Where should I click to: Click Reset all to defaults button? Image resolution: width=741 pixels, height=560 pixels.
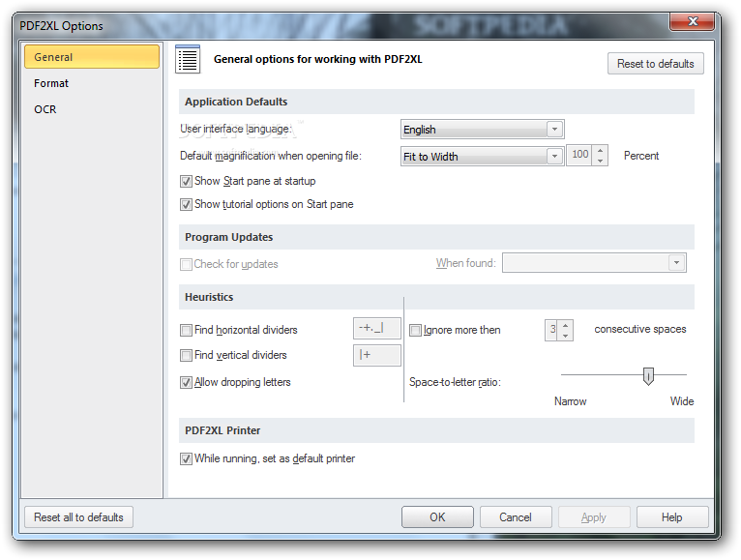[78, 517]
